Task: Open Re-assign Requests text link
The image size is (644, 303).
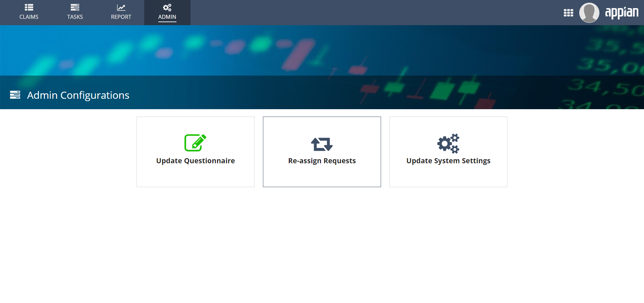Action: point(322,161)
